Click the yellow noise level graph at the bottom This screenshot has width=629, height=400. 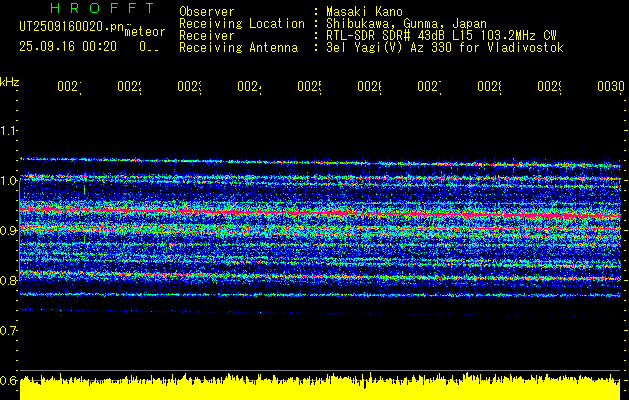click(320, 387)
